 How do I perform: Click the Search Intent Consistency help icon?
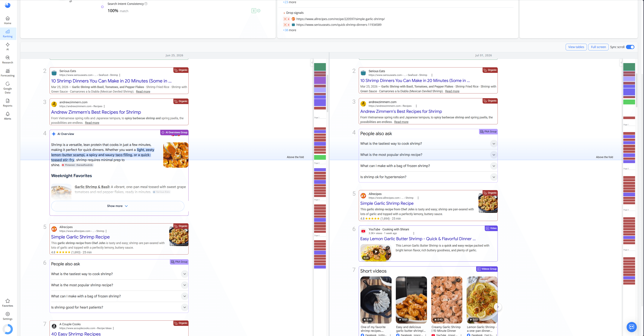pyautogui.click(x=146, y=4)
